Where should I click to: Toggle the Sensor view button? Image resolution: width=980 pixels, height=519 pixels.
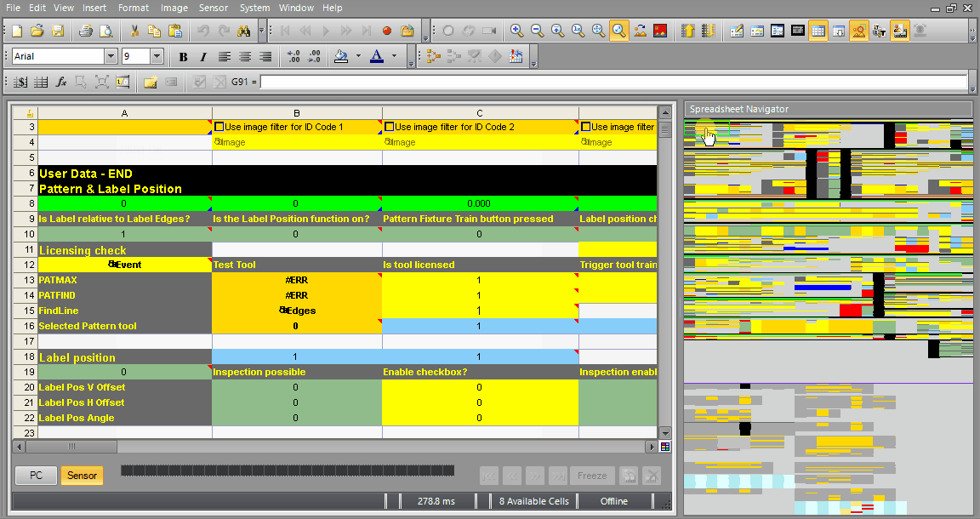[x=82, y=476]
